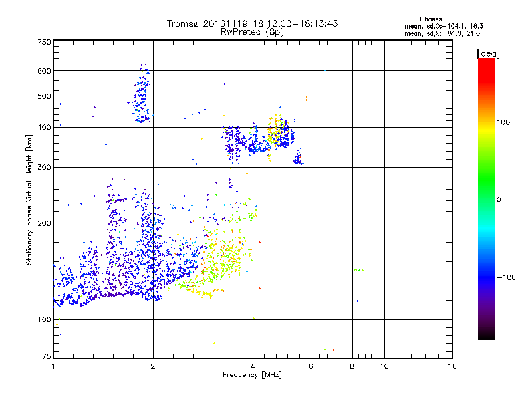532x399 pixels.
Task: Click the plot title 'Tromsø 20161119 18:12:00-18:13:43'
Action: click(x=252, y=23)
